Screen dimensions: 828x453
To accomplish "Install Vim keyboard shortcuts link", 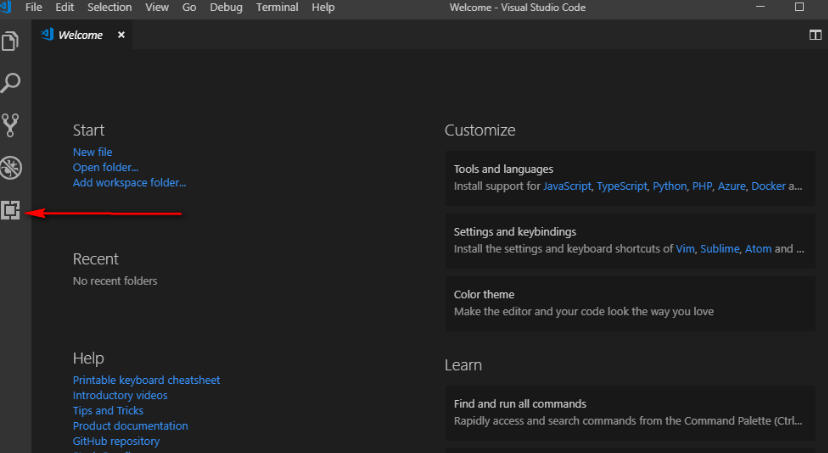I will (683, 249).
